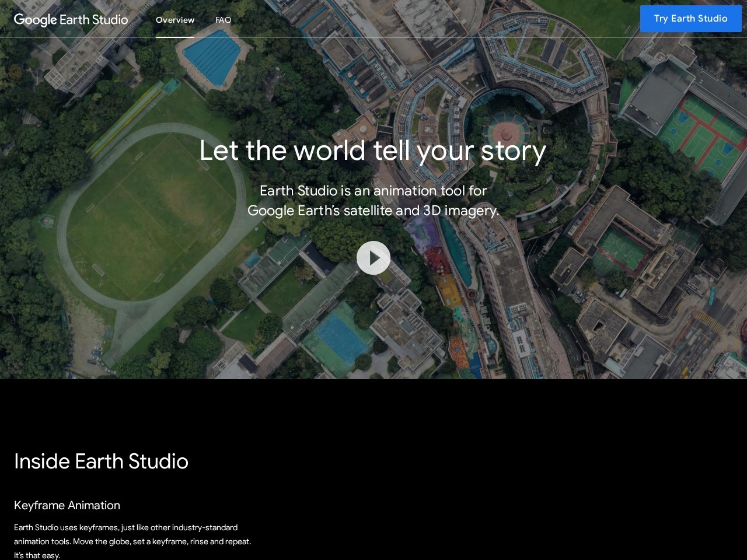Viewport: 747px width, 560px height.
Task: Click the paragraph starting 'Earth Studio uses keyframes'
Action: click(132, 541)
